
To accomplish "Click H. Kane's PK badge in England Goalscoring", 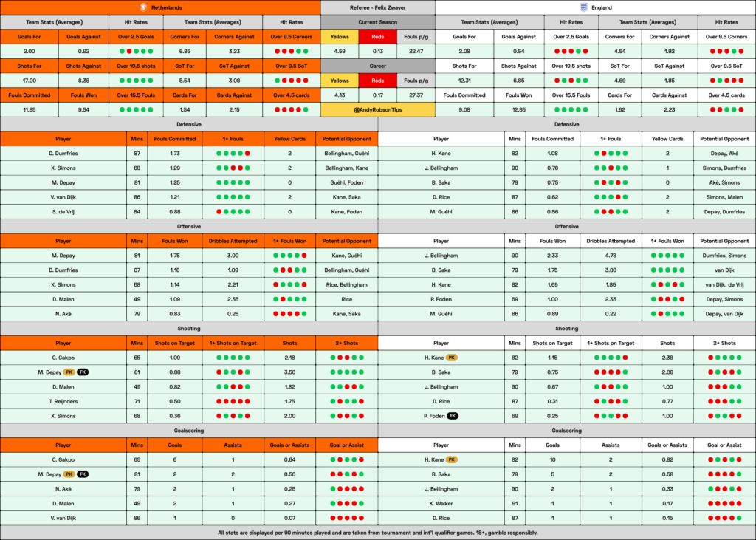I will click(x=453, y=459).
